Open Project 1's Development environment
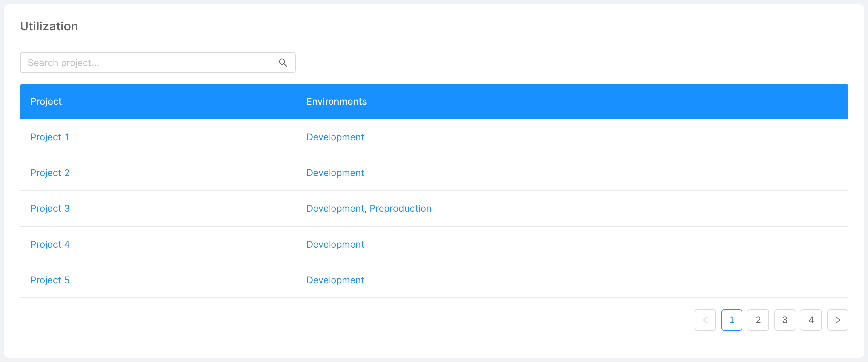The width and height of the screenshot is (868, 362). click(x=335, y=137)
